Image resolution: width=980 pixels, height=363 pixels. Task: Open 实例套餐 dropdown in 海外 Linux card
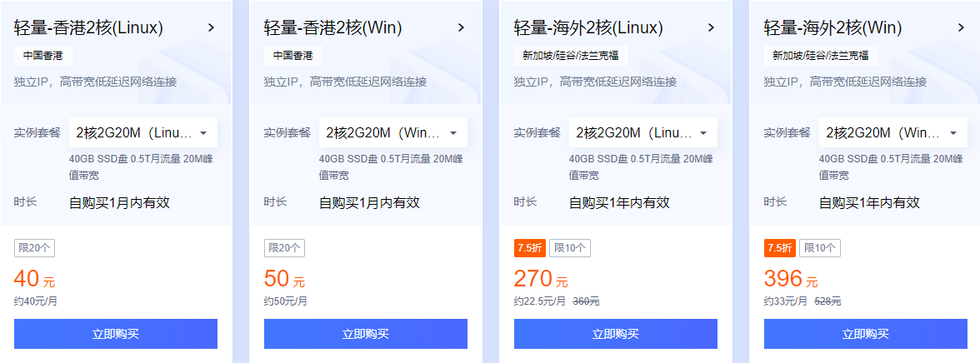tap(643, 132)
